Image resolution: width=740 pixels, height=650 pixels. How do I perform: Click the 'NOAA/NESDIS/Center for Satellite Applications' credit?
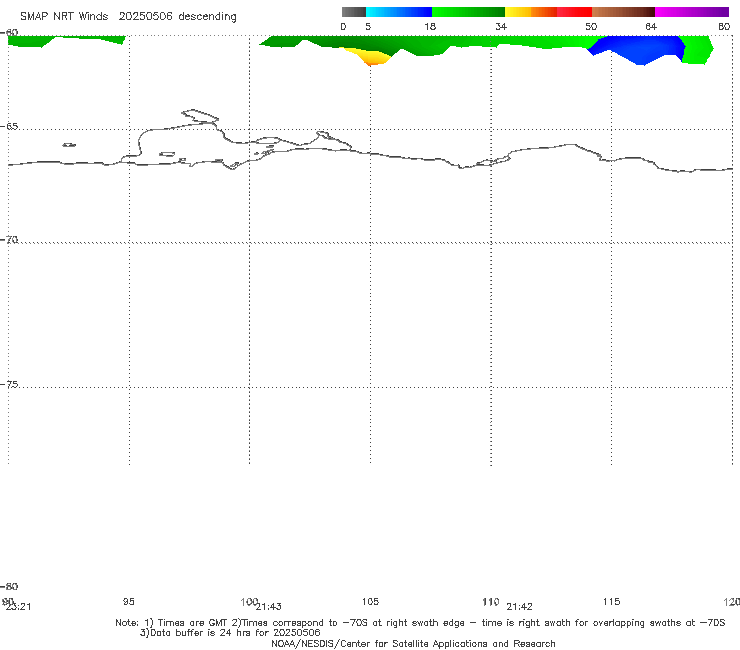pyautogui.click(x=413, y=644)
